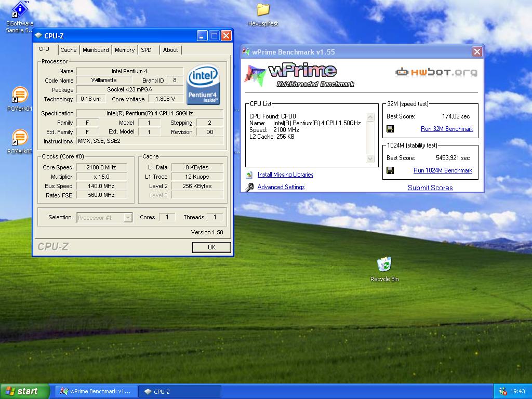Click the floppy save icon for 32M score
Viewport: 532px width, 399px height.
pyautogui.click(x=390, y=129)
